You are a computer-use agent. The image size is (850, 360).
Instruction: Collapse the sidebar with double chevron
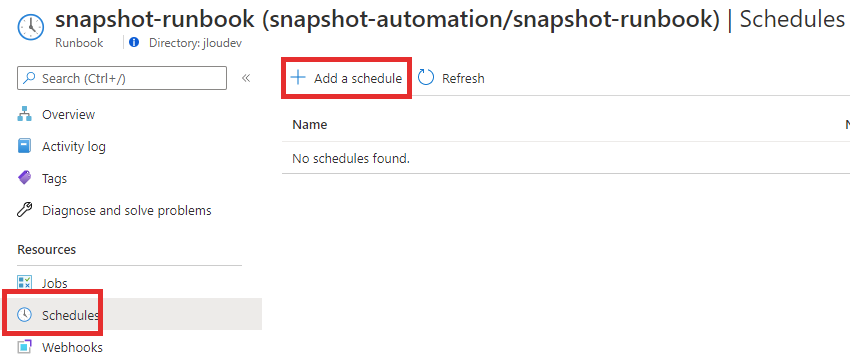pos(246,78)
